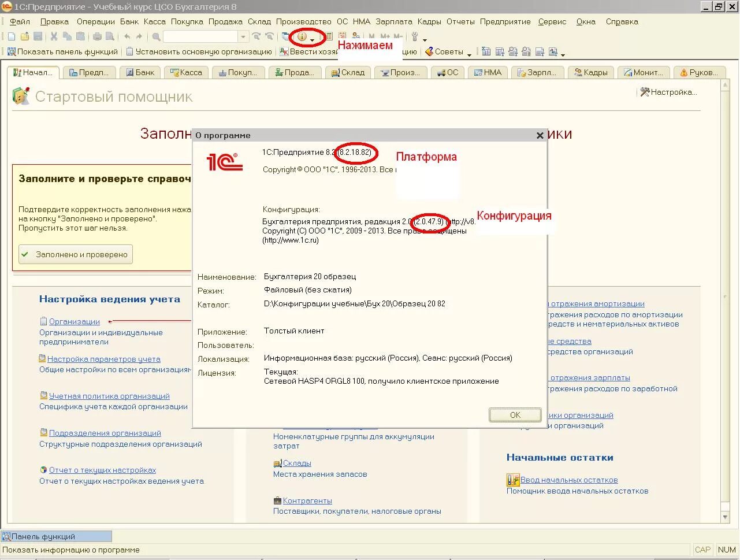Image resolution: width=740 pixels, height=560 pixels.
Task: Click the Redo arrow icon
Action: (139, 36)
